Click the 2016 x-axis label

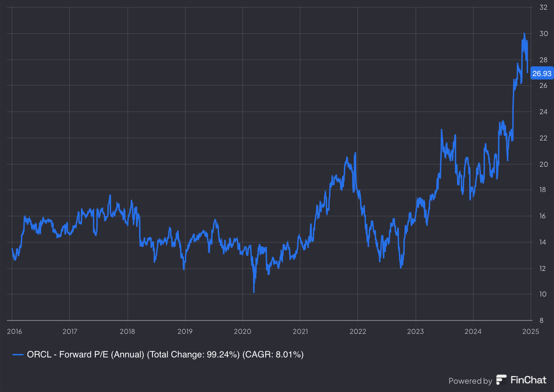click(x=15, y=331)
